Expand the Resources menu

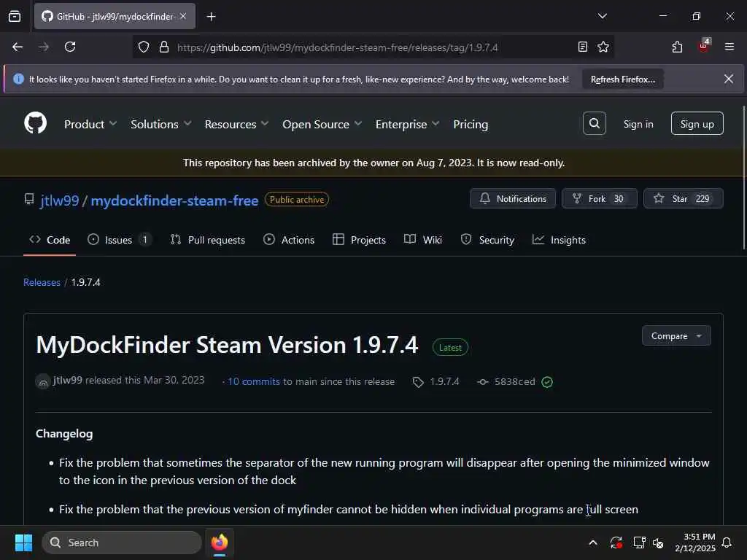236,124
